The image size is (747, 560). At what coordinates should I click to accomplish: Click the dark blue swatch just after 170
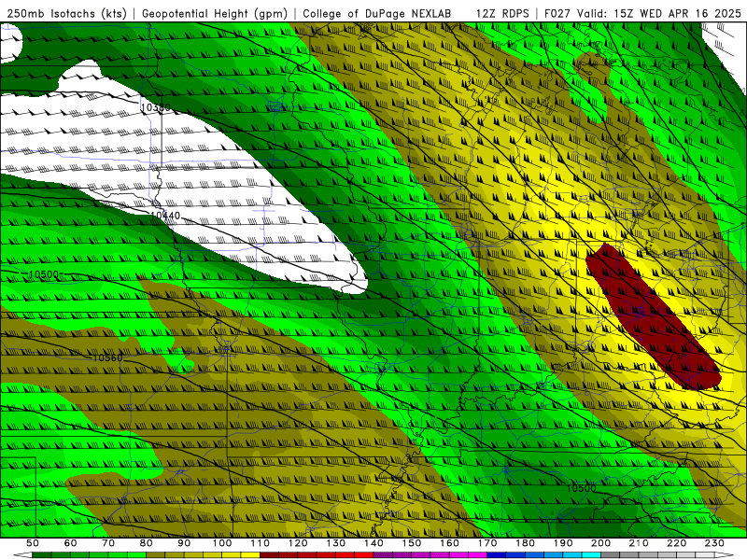pos(497,555)
